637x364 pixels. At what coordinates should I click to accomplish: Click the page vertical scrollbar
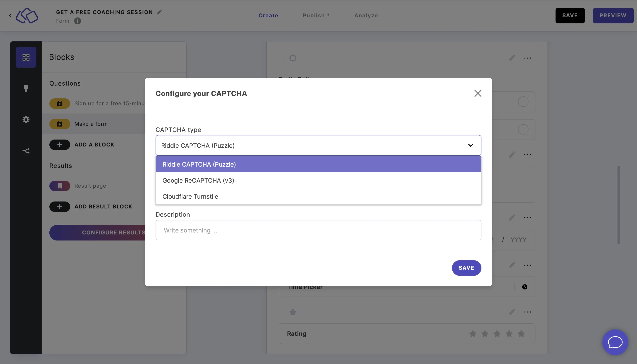(x=619, y=205)
